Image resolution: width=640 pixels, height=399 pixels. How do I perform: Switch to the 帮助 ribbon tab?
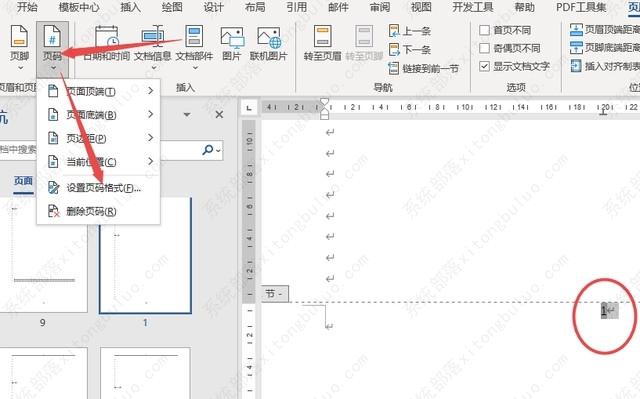coord(524,7)
